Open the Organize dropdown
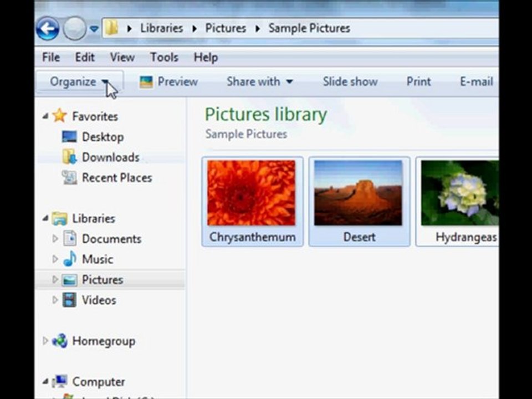532x399 pixels. coord(79,82)
